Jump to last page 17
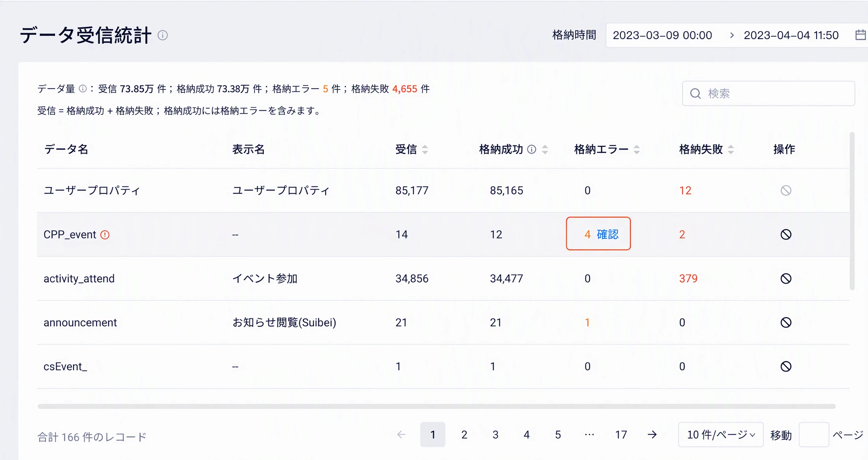Viewport: 868px width, 460px height. pyautogui.click(x=621, y=435)
